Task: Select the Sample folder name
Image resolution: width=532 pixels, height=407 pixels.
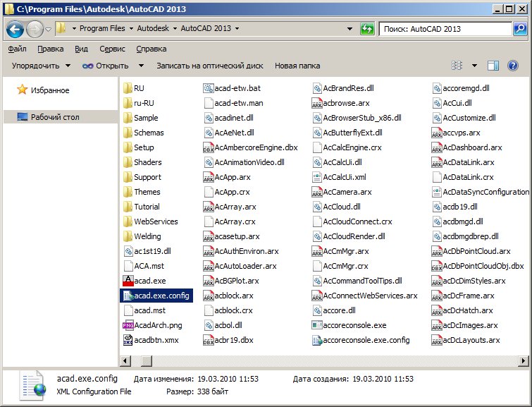Action: (x=147, y=118)
